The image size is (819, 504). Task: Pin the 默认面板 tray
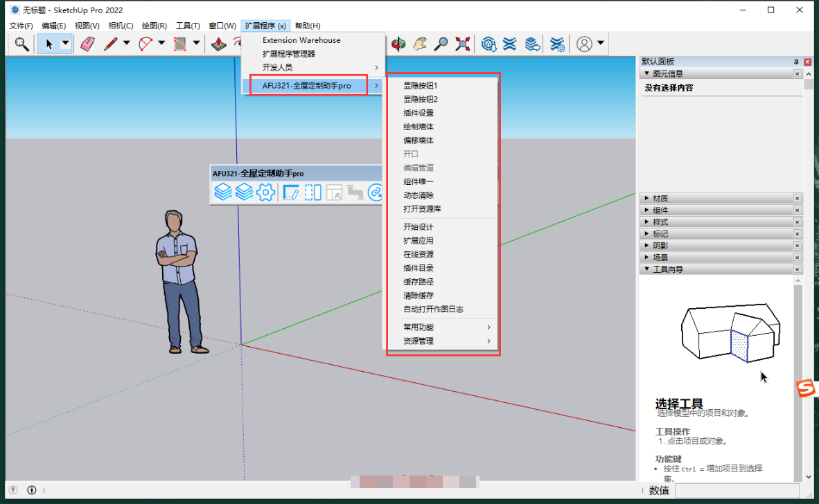796,62
